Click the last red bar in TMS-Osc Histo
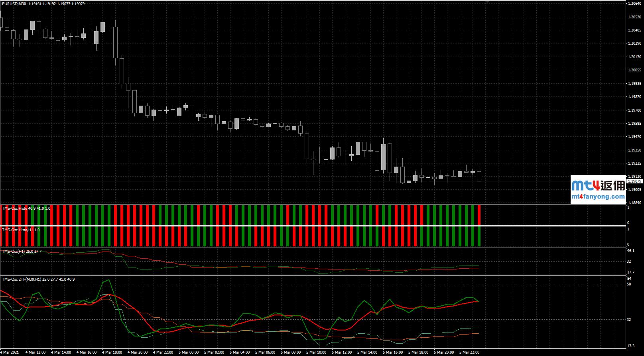This screenshot has height=356, width=644. tap(479, 215)
